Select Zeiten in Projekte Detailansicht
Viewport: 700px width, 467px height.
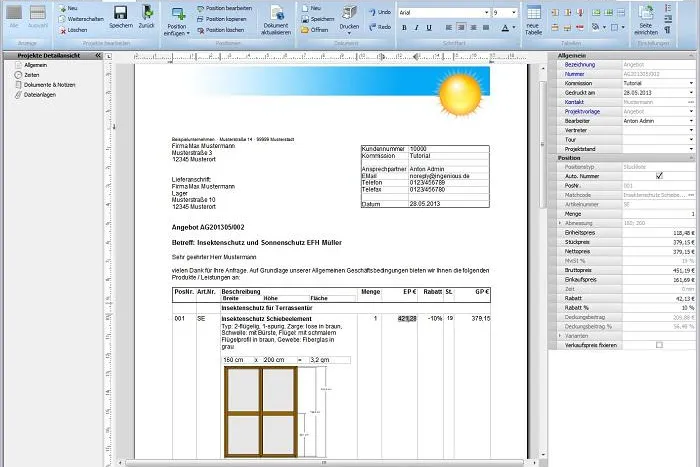coord(32,75)
